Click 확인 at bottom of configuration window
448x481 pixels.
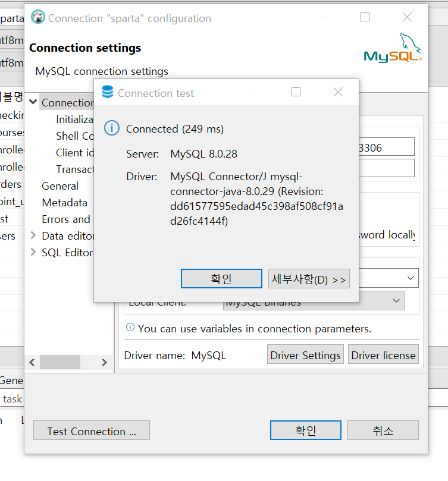coord(306,430)
